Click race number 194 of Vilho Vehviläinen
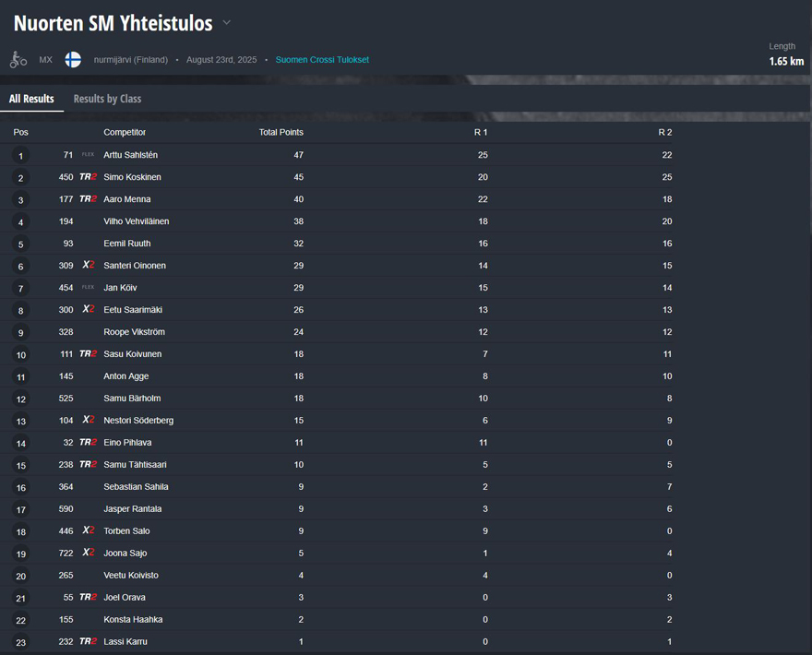Viewport: 812px width, 655px height. pos(66,221)
